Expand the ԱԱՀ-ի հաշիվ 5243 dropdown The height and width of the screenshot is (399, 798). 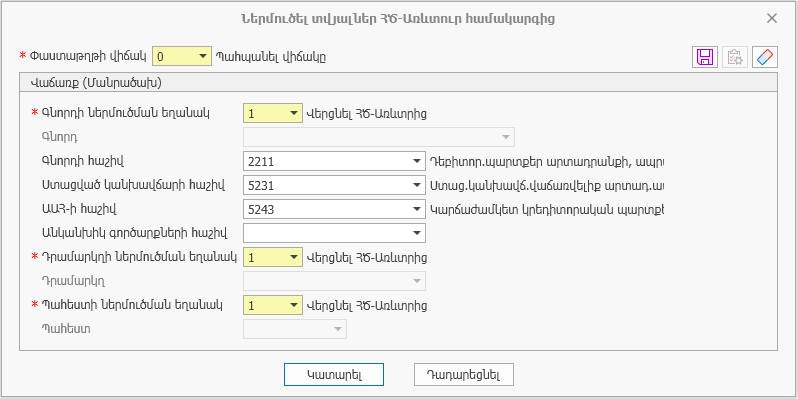click(x=417, y=209)
